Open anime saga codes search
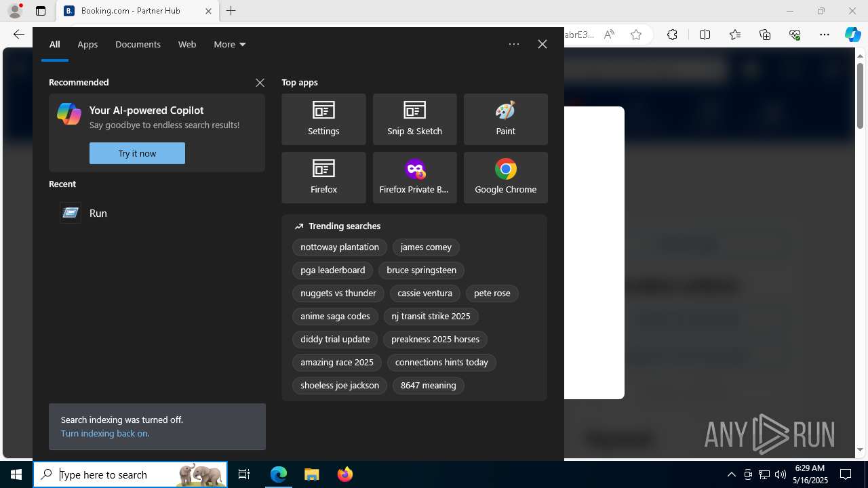The height and width of the screenshot is (488, 868). click(335, 317)
